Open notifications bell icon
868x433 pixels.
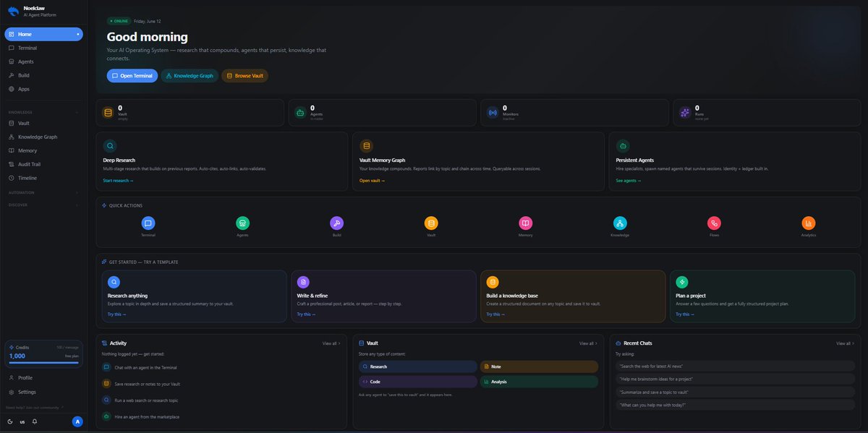coord(35,421)
